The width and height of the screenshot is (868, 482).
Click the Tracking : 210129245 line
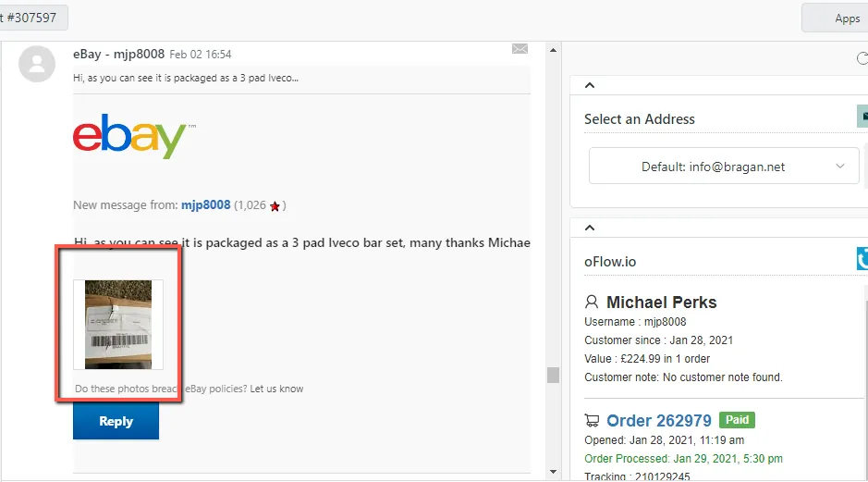tap(637, 476)
